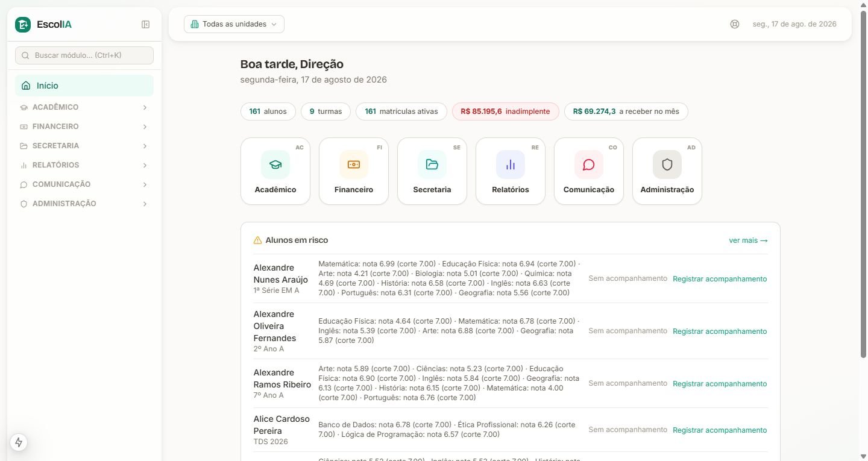Click the Relatórios bar chart sidebar icon

(24, 165)
